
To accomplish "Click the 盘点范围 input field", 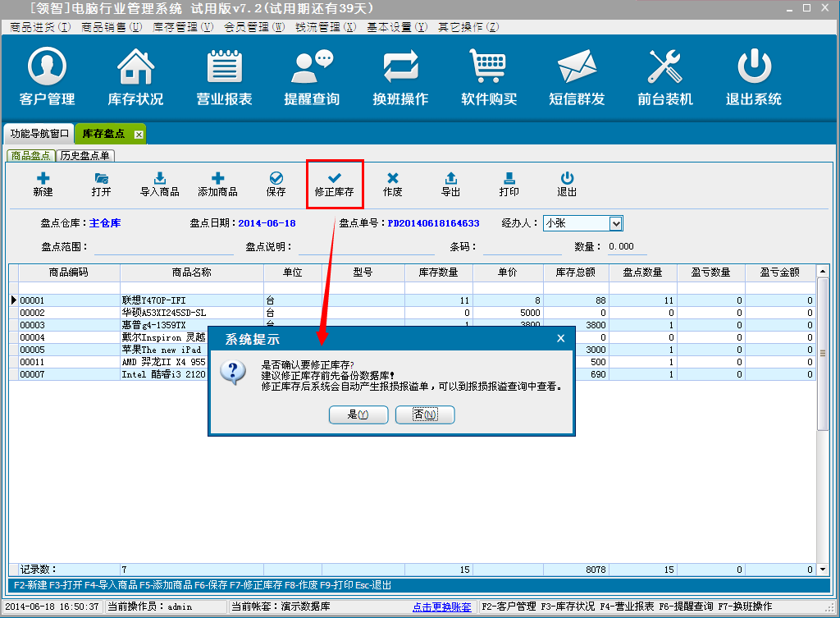I will [x=164, y=246].
